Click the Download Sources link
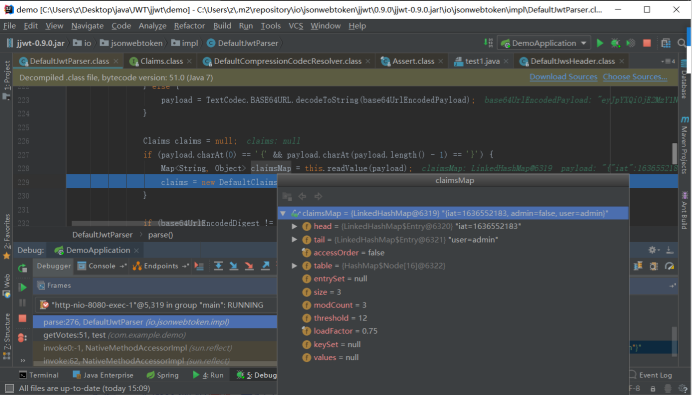Screen dimensions: 692x395 click(563, 77)
